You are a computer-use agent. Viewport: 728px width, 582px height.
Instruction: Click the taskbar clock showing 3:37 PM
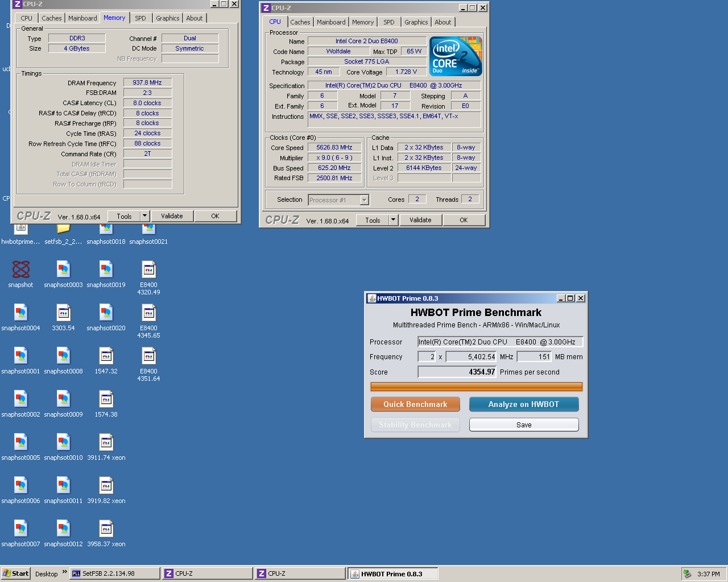709,574
